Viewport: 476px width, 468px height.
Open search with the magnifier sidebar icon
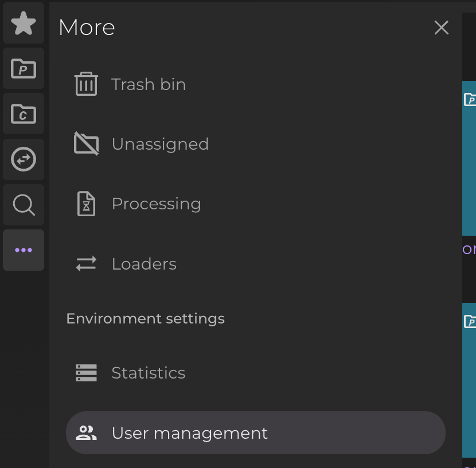[24, 205]
